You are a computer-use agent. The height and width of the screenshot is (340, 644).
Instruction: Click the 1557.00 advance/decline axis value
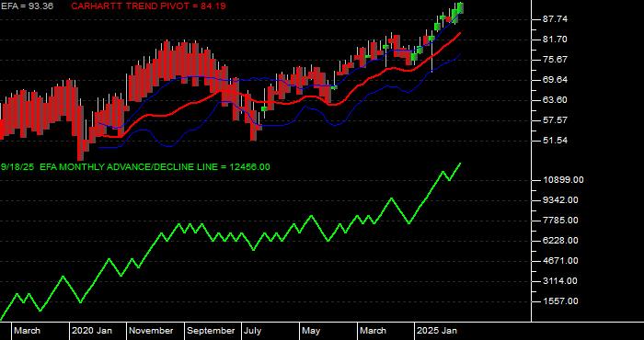[x=560, y=301]
